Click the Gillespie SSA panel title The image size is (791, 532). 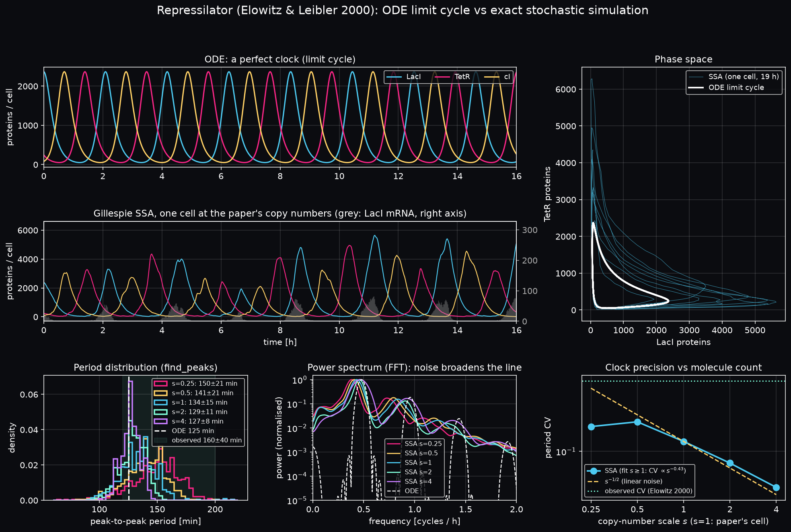pyautogui.click(x=280, y=213)
